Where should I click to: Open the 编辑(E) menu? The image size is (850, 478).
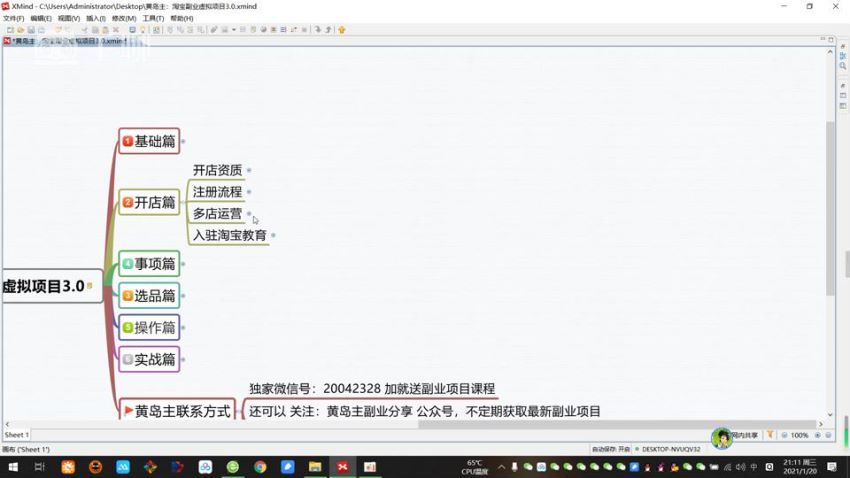coord(41,18)
